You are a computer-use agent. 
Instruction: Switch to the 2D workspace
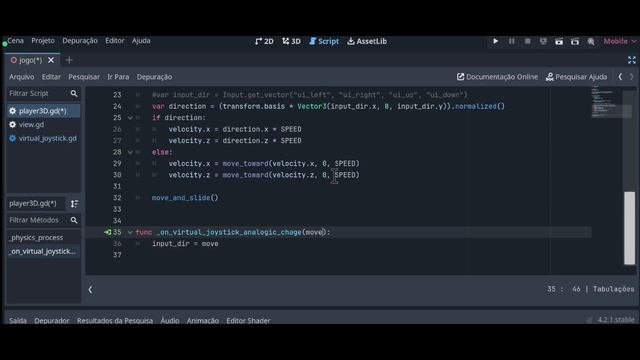[264, 41]
